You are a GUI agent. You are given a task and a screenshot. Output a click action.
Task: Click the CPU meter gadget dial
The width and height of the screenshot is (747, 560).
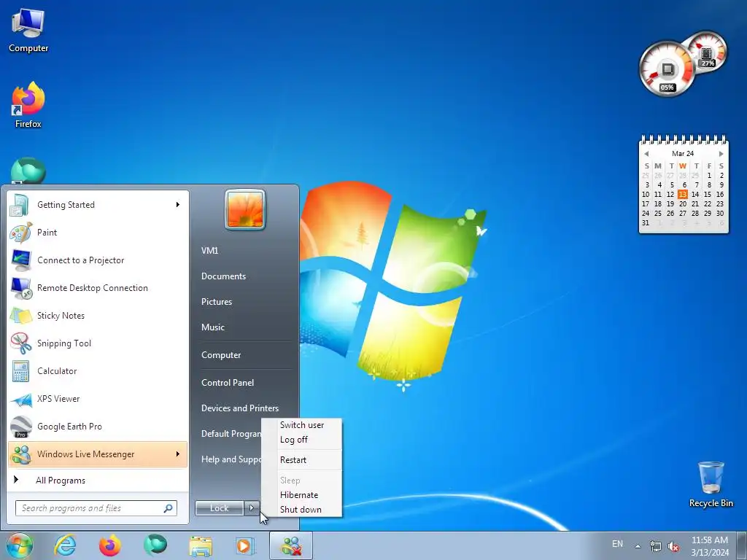click(x=666, y=69)
